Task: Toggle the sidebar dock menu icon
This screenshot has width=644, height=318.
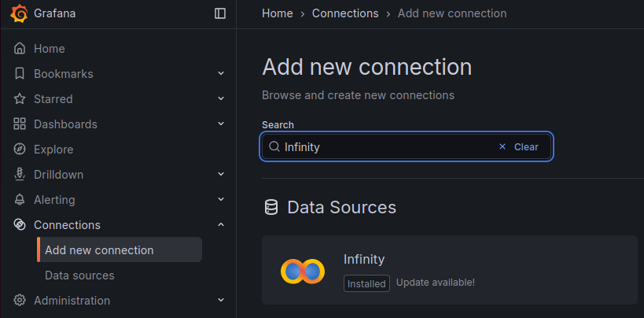Action: (220, 13)
